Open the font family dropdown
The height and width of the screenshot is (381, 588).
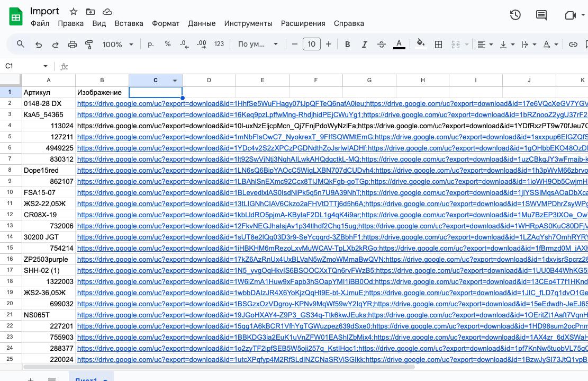pyautogui.click(x=258, y=45)
